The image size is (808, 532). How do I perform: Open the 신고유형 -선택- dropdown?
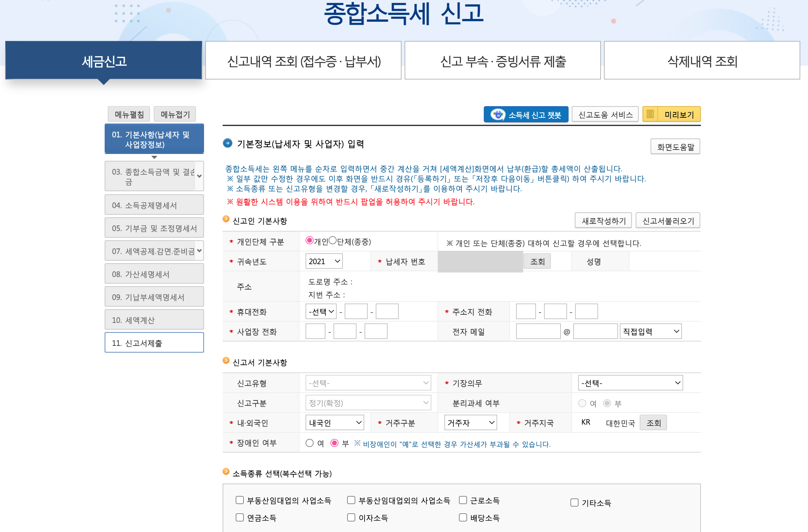[368, 383]
